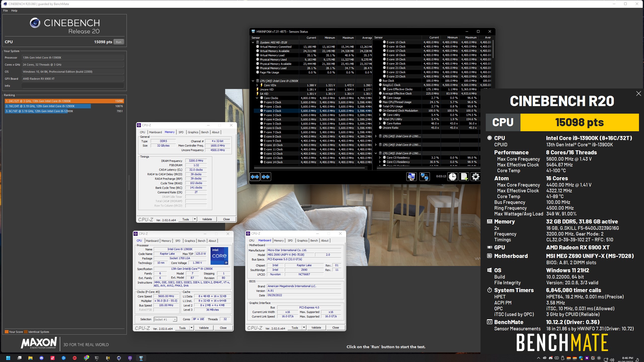Click Validate in CPU-Z Memory window
Viewport: 644px width, 362px height.
(x=207, y=219)
